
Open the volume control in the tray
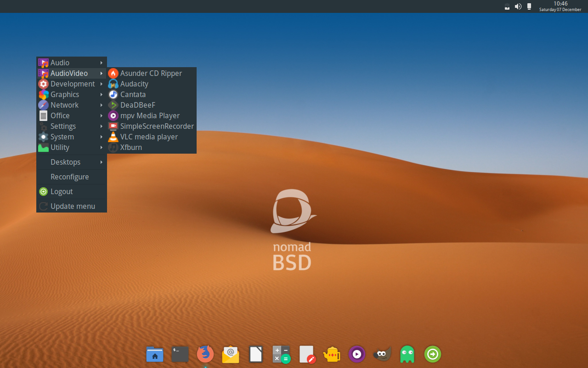(518, 6)
